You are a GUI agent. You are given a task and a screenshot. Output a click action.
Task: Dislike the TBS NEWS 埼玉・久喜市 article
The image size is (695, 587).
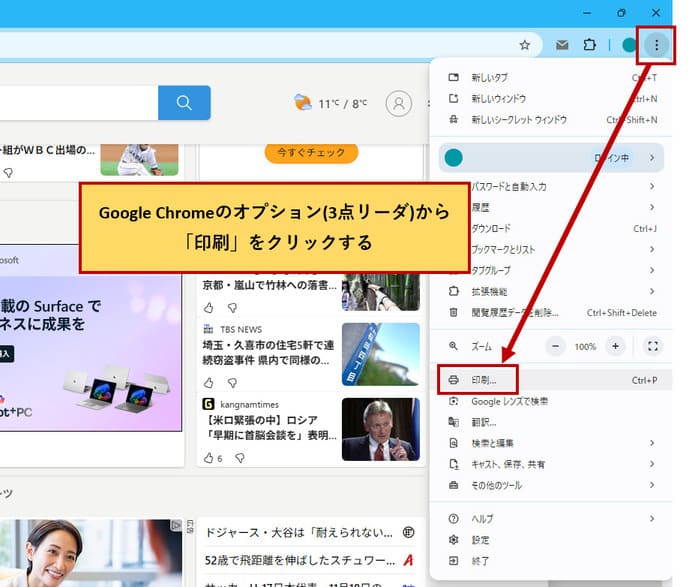point(232,382)
